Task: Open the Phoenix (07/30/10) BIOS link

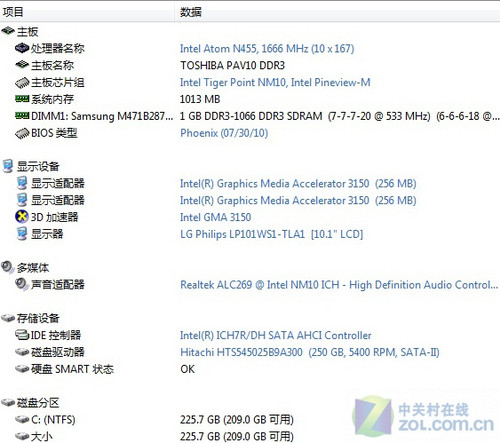Action: pyautogui.click(x=224, y=133)
